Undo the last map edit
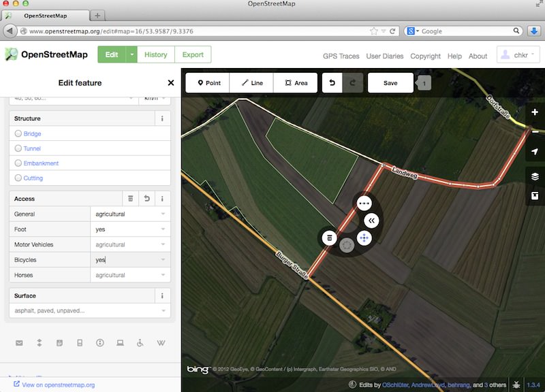545x392 pixels. click(333, 82)
